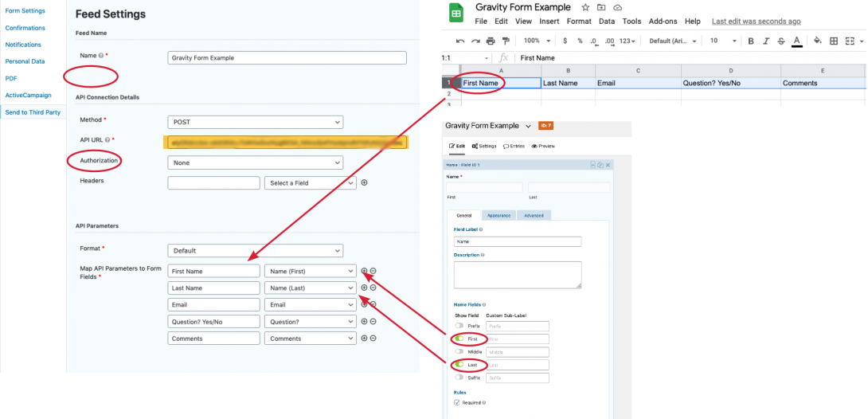Open the Add-ons menu in Google Sheets

(663, 22)
